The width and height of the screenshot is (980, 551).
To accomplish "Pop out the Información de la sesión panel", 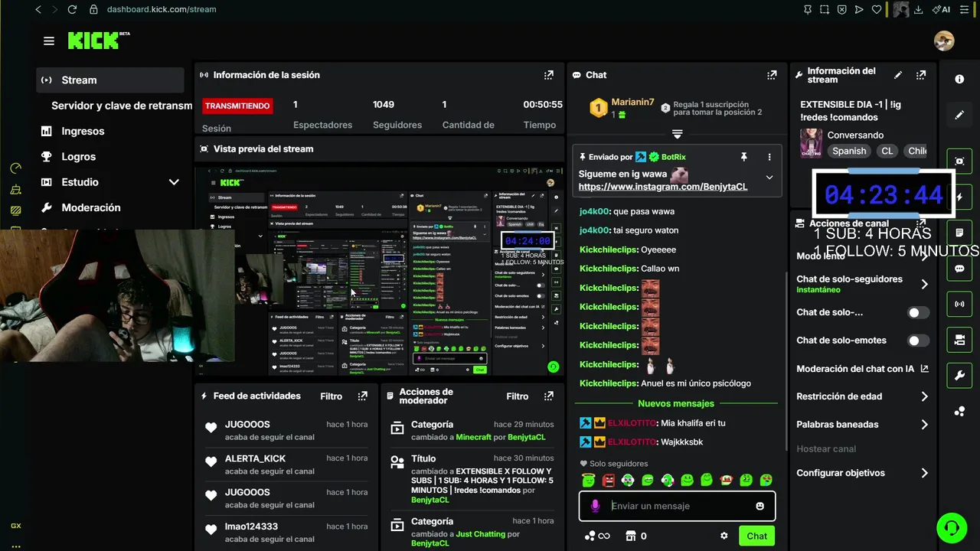I will [x=548, y=75].
